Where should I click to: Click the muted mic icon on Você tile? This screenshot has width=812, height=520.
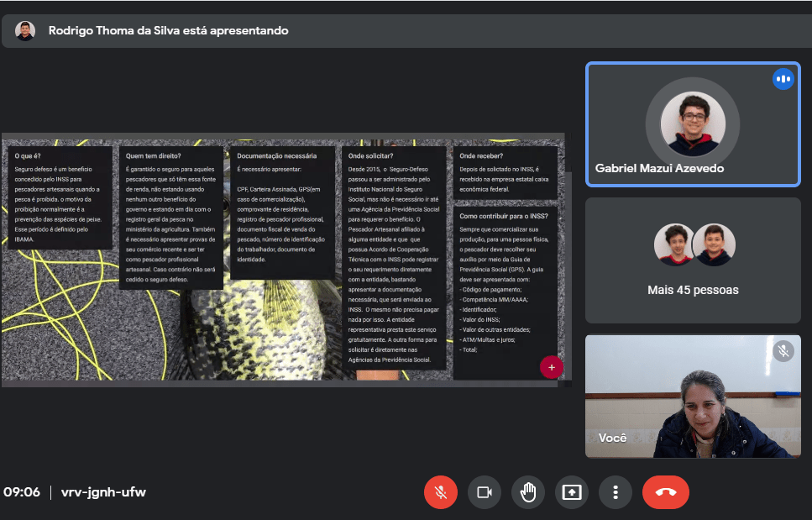pyautogui.click(x=783, y=351)
